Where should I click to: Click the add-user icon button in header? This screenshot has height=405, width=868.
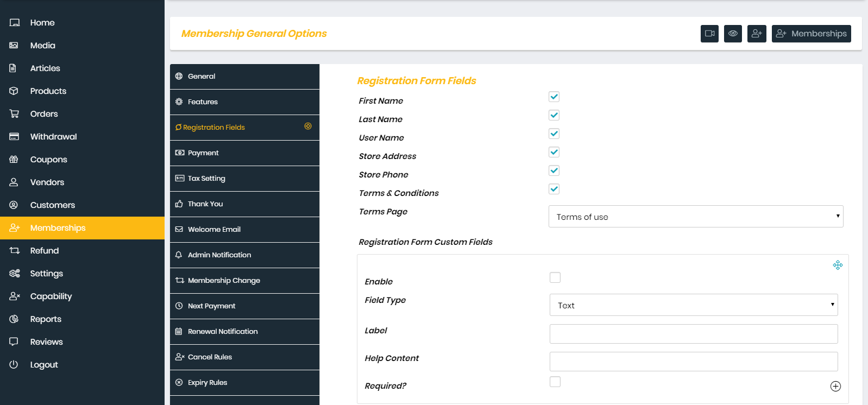[x=757, y=34]
